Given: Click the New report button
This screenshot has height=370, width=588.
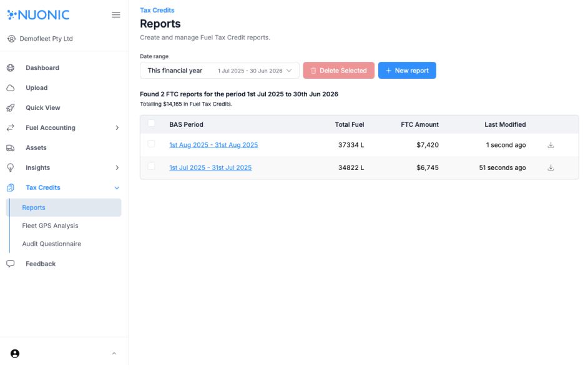Looking at the screenshot, I should [407, 71].
